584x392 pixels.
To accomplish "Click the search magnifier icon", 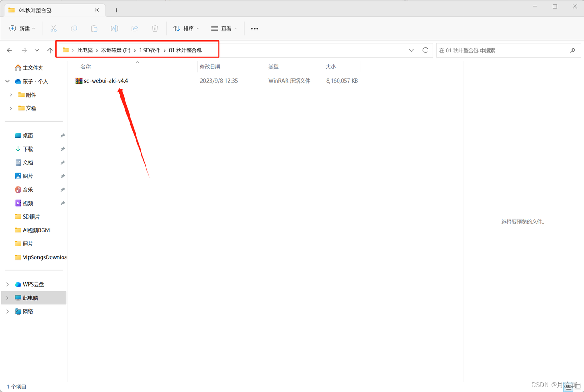I will point(573,50).
